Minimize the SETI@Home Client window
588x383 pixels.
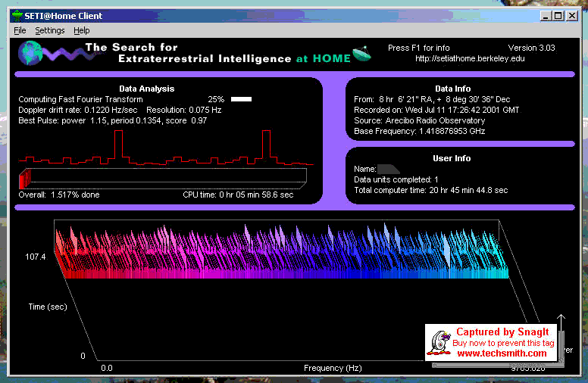pos(546,16)
